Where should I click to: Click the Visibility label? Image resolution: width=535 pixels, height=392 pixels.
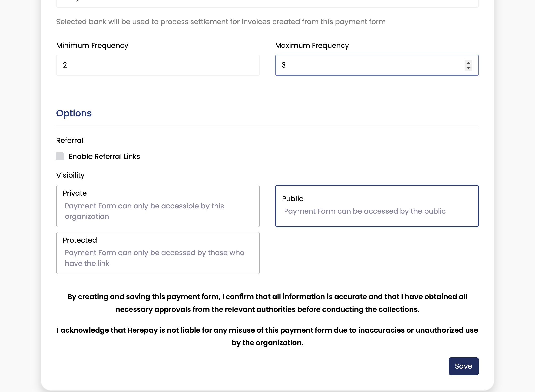(70, 175)
